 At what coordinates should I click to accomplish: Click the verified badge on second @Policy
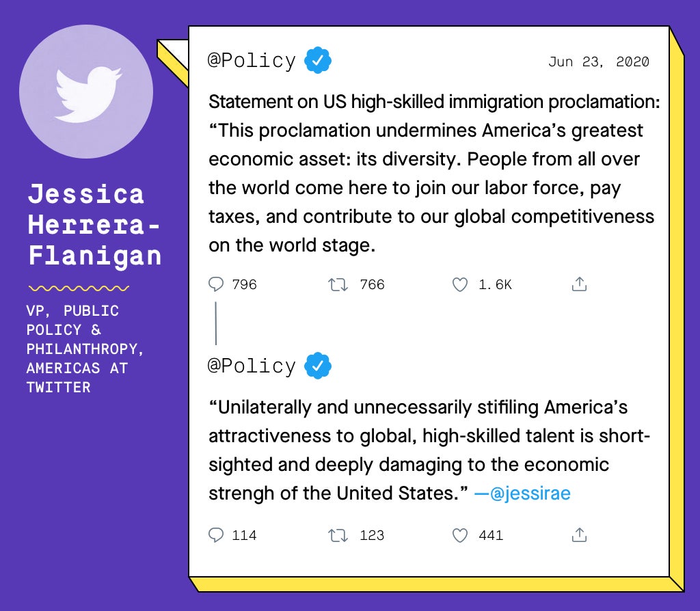317,366
